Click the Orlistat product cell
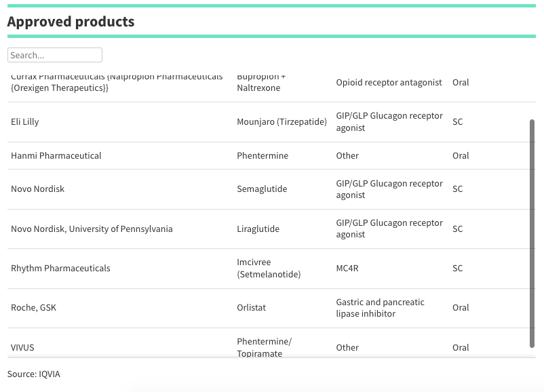 coord(252,308)
